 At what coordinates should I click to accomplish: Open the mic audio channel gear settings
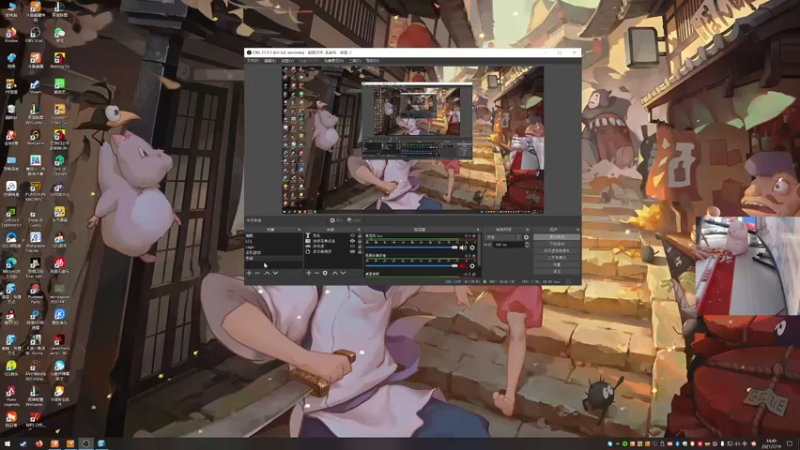[472, 266]
